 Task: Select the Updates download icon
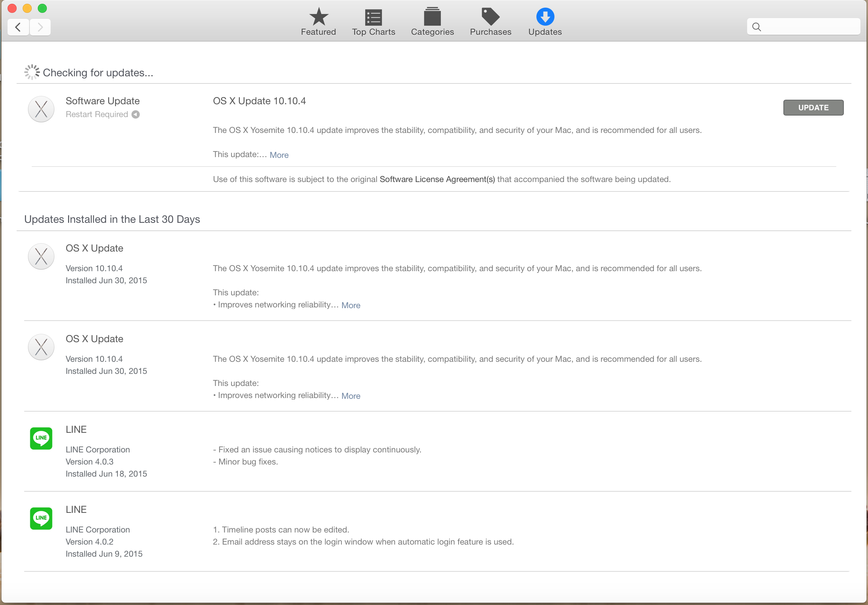tap(545, 17)
